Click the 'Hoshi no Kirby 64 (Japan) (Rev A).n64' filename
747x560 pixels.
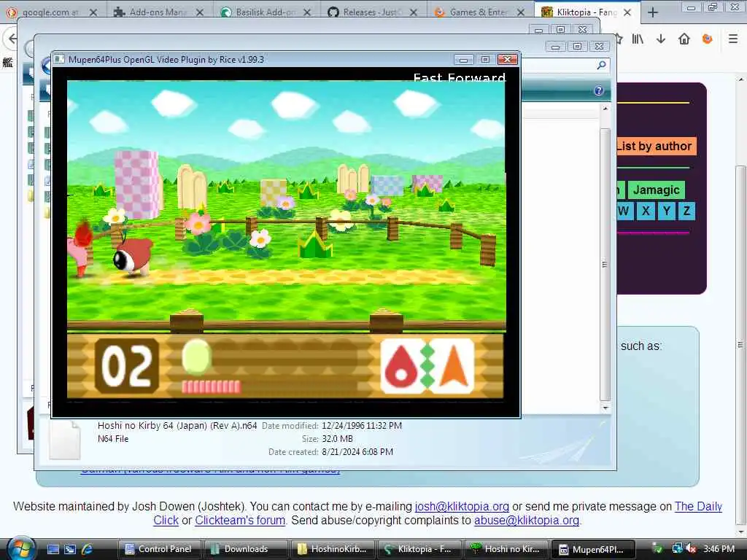[177, 426]
